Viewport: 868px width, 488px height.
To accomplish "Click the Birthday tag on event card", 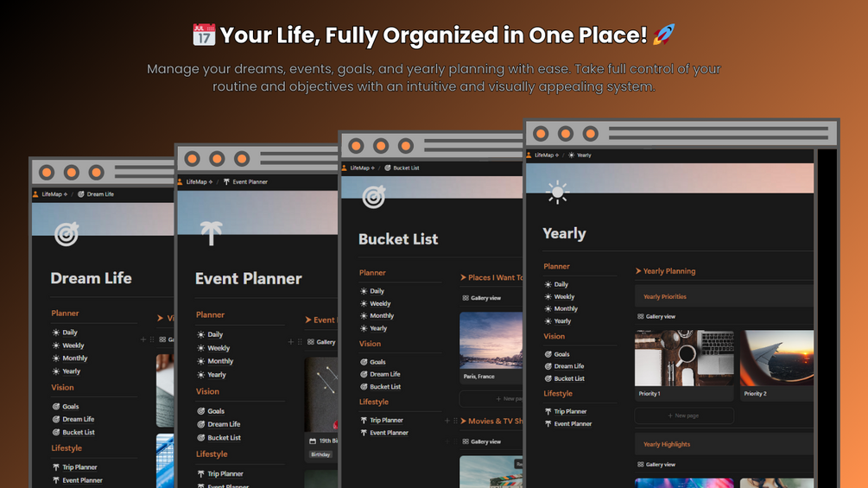I will pos(320,454).
